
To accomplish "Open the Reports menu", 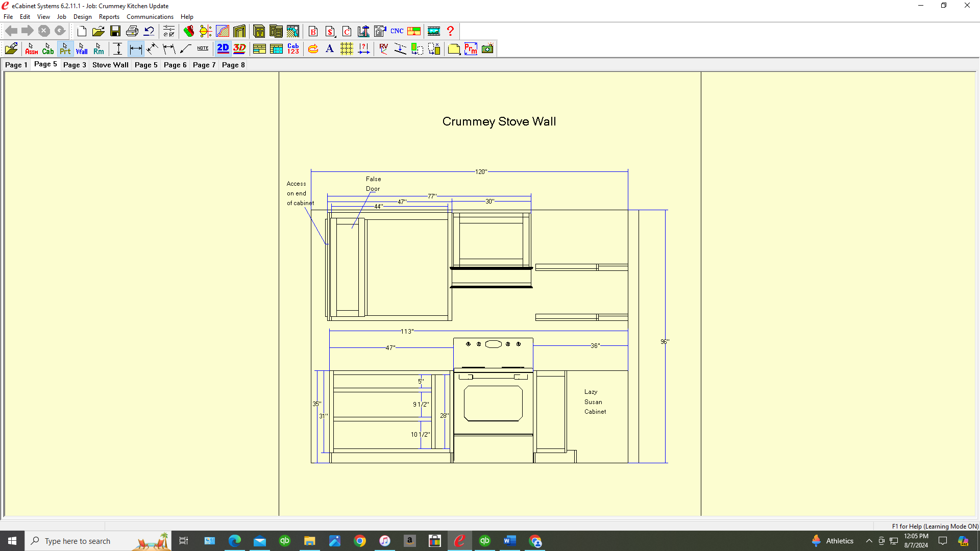I will (x=109, y=17).
